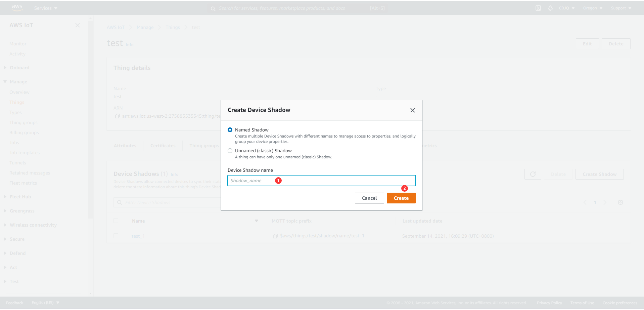Image resolution: width=644 pixels, height=310 pixels.
Task: Open Cookie preferences in footer
Action: click(619, 303)
